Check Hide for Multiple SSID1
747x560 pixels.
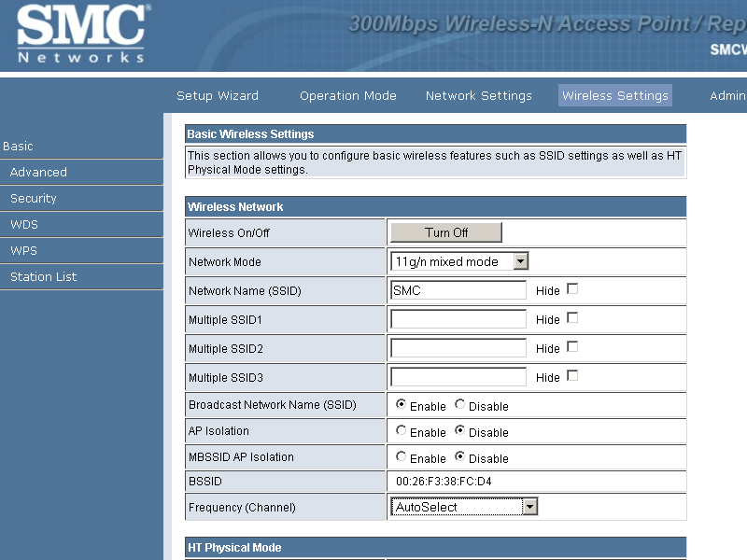572,318
